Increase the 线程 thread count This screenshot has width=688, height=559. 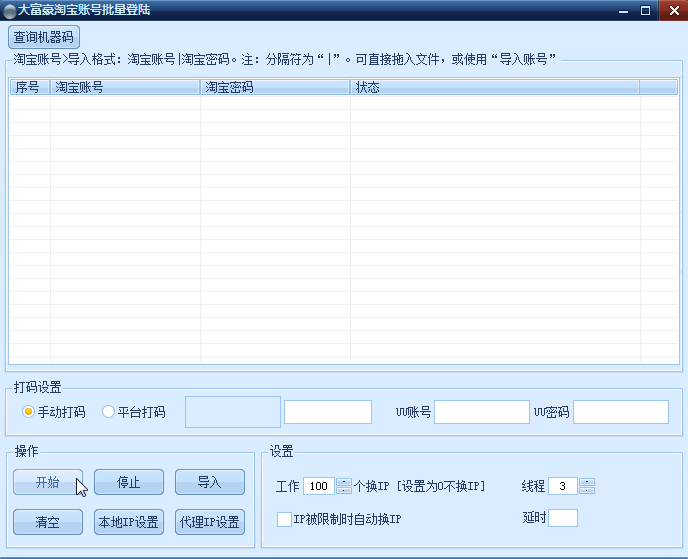click(x=587, y=482)
